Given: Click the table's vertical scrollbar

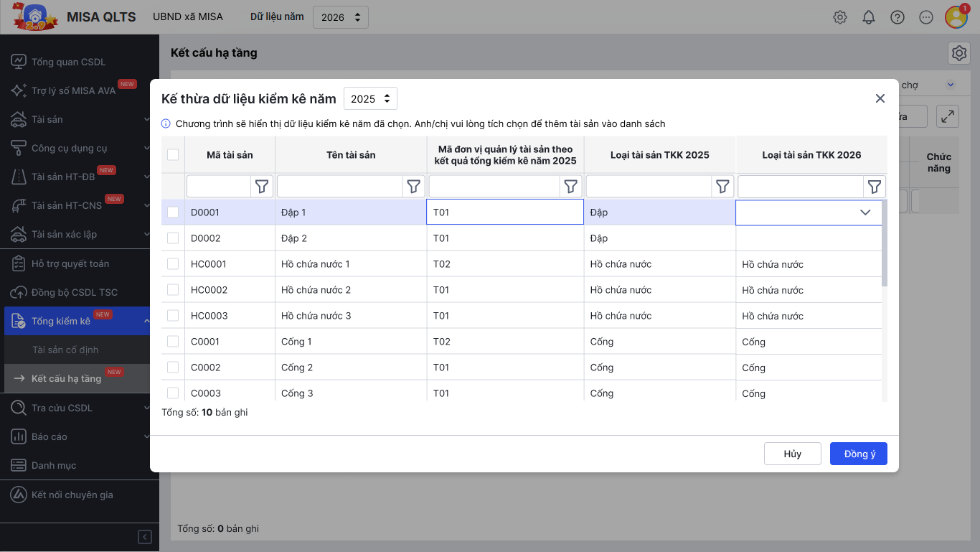Looking at the screenshot, I should point(885,244).
